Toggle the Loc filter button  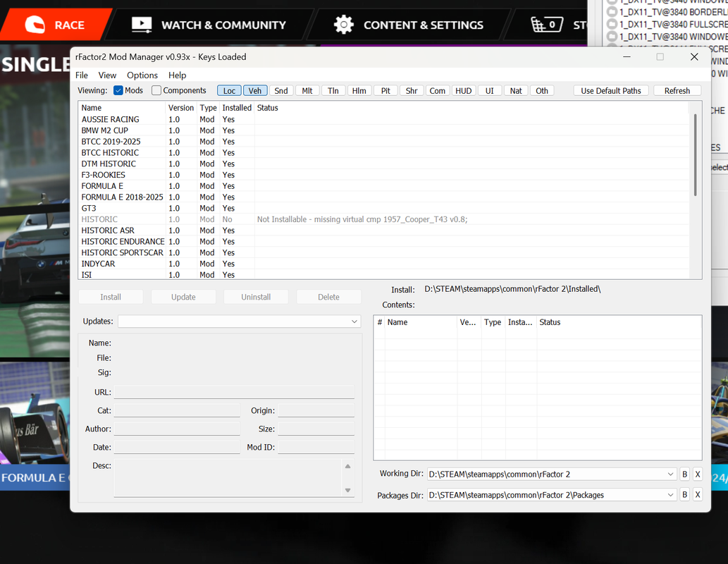[229, 91]
